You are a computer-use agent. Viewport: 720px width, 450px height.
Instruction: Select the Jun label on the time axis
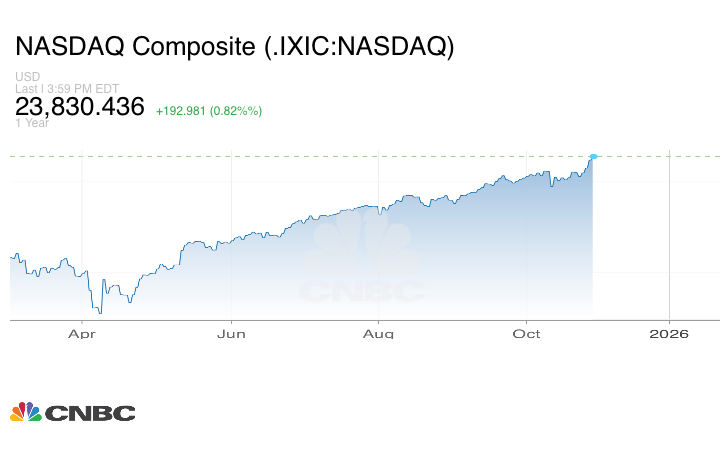231,335
